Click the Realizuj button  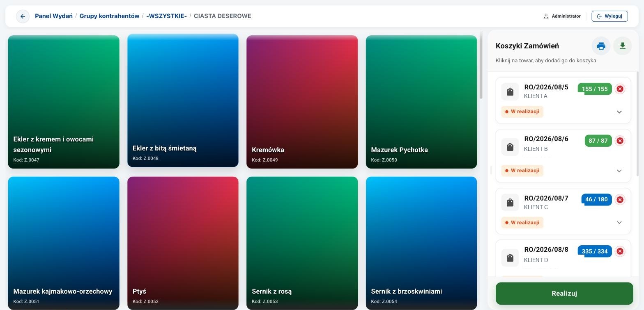(564, 293)
